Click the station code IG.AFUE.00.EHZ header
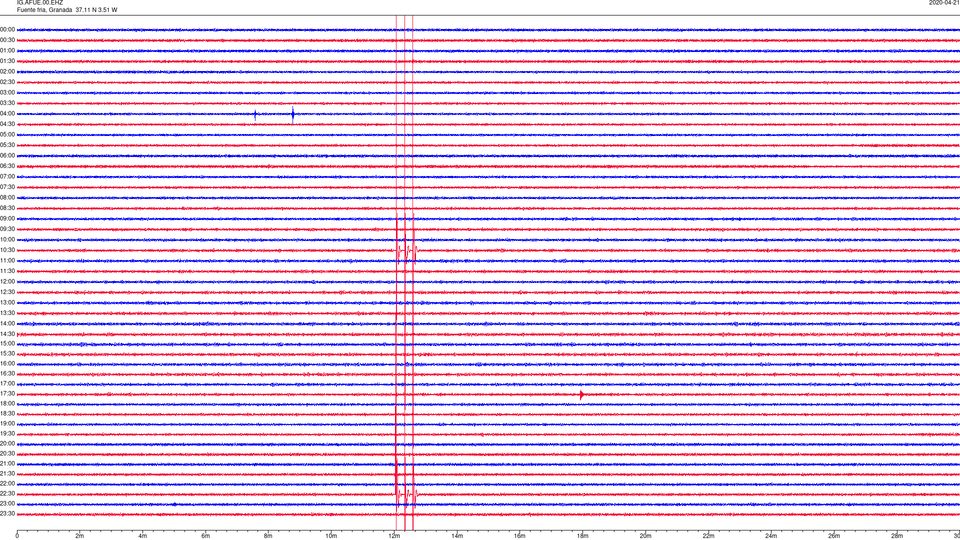 pyautogui.click(x=40, y=3)
